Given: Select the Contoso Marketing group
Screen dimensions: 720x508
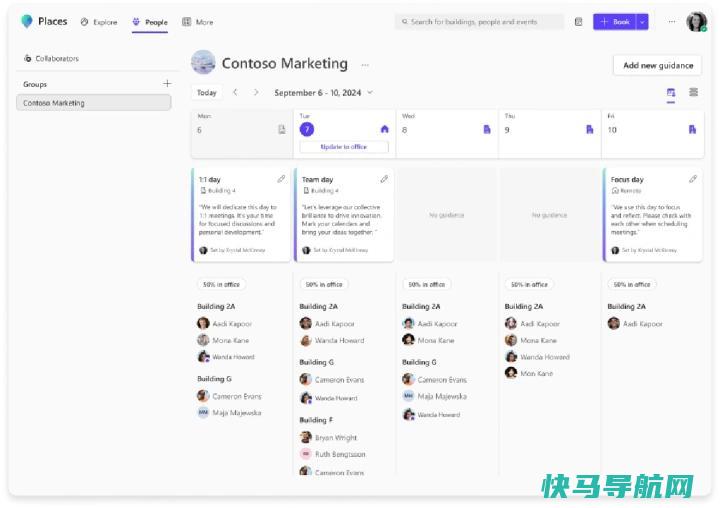Looking at the screenshot, I should 94,103.
